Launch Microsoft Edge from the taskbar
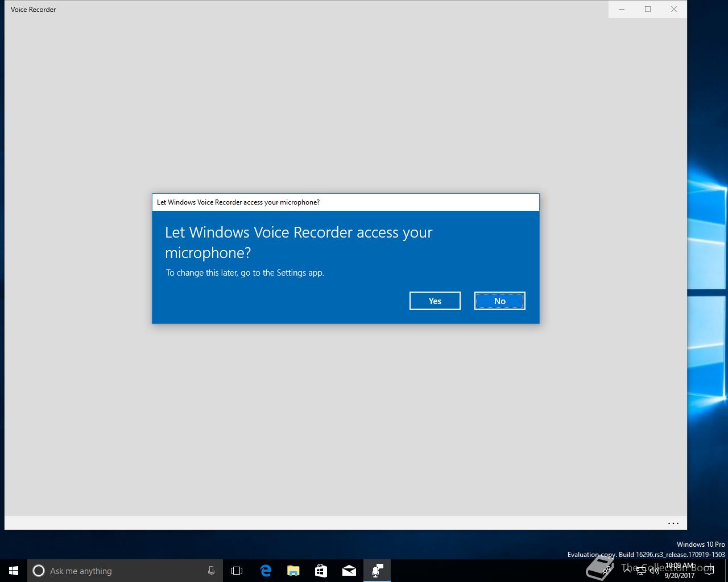 (266, 571)
